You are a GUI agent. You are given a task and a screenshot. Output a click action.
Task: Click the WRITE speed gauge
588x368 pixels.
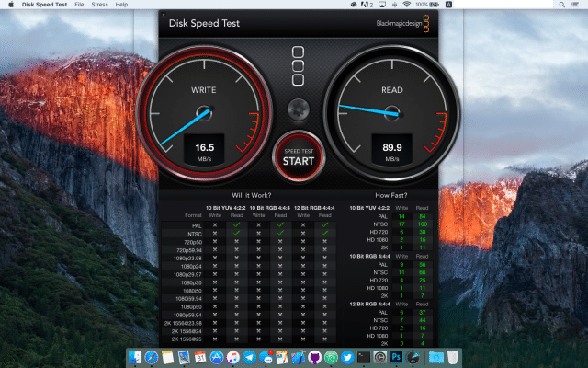point(204,113)
